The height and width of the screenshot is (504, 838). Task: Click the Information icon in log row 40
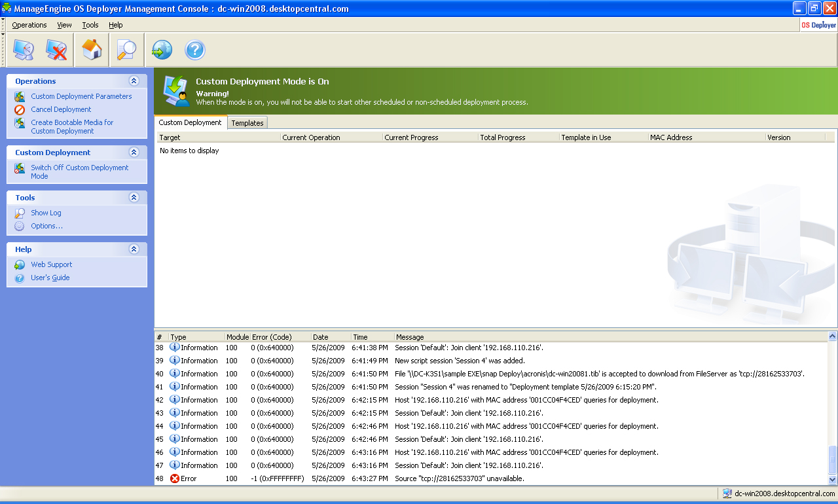click(175, 374)
